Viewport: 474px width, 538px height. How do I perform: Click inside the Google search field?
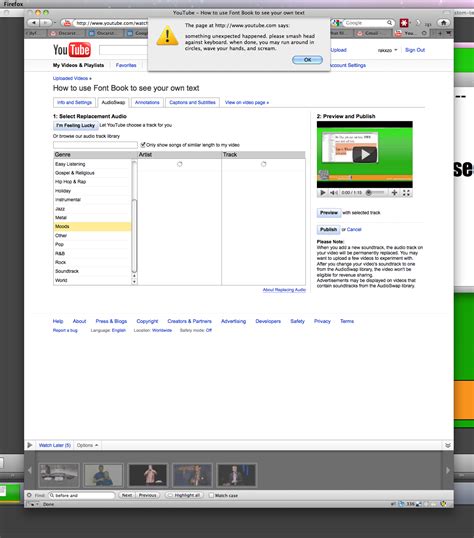coord(365,23)
